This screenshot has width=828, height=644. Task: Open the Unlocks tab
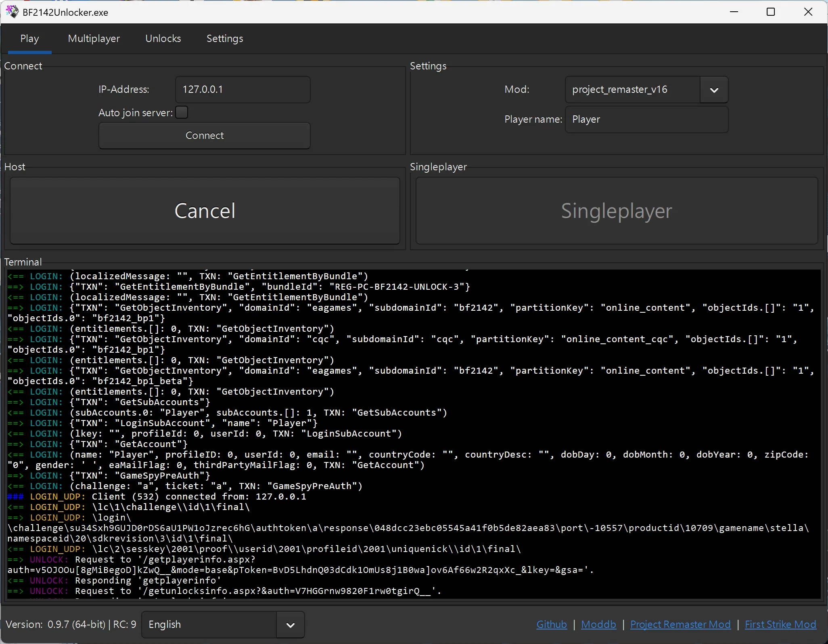coord(163,39)
